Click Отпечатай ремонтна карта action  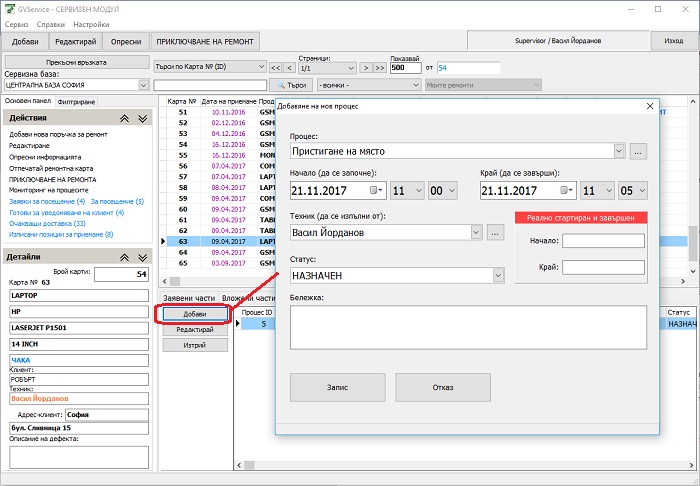click(x=51, y=168)
